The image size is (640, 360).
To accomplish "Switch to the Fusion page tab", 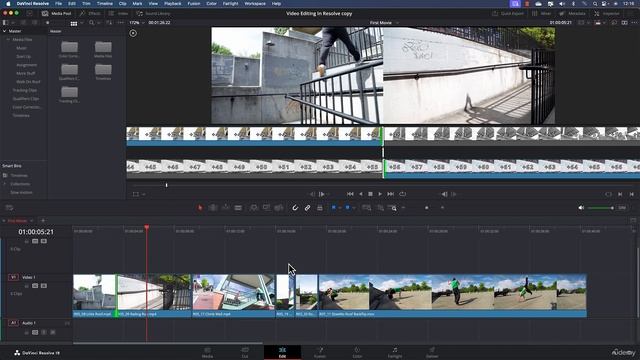I will coord(320,353).
